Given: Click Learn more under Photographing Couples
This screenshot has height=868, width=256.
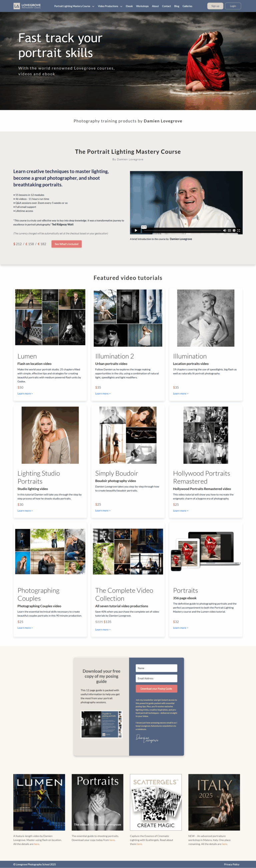Looking at the screenshot, I should tap(25, 628).
